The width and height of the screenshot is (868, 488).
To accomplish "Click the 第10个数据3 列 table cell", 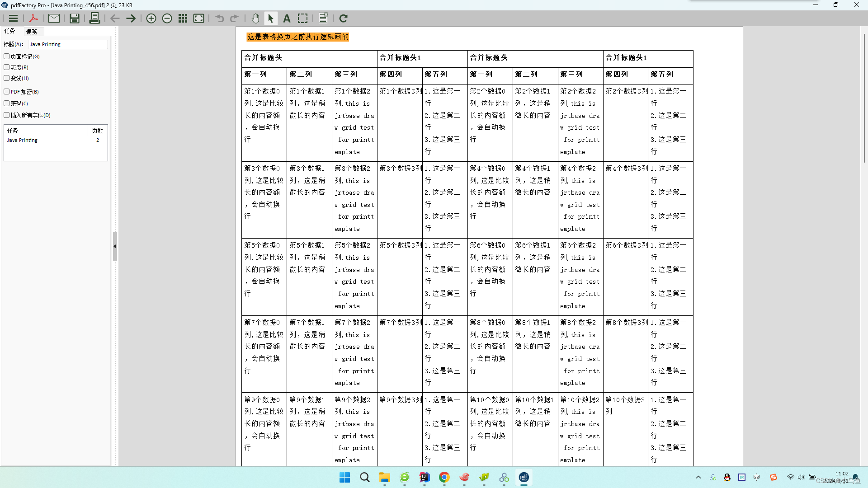I will [625, 429].
